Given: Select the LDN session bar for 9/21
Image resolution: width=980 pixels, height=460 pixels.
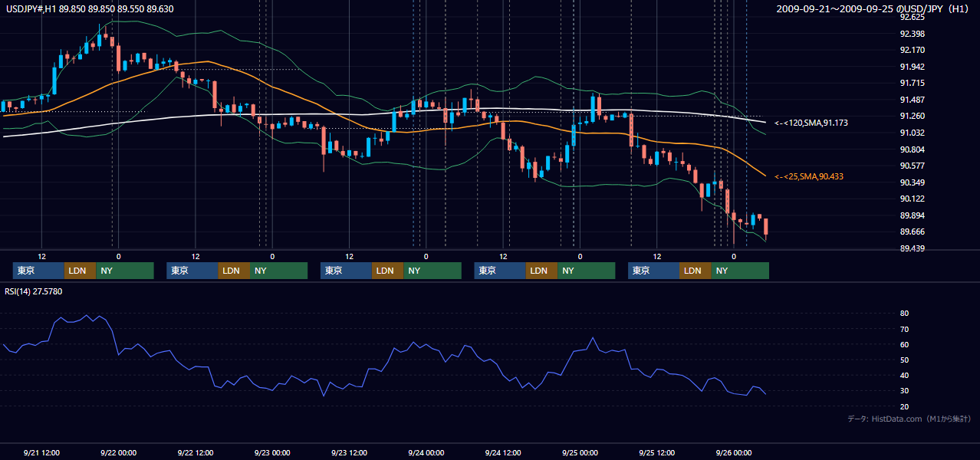Looking at the screenshot, I should [x=81, y=271].
